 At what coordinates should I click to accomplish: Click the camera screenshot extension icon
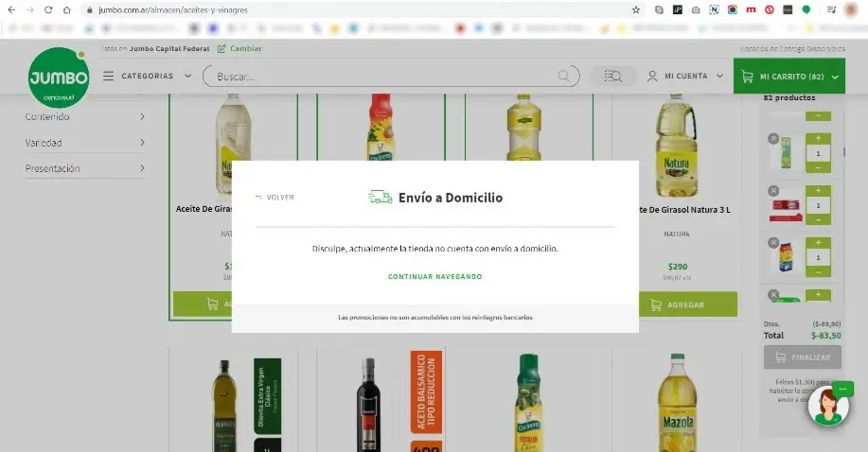point(696,10)
